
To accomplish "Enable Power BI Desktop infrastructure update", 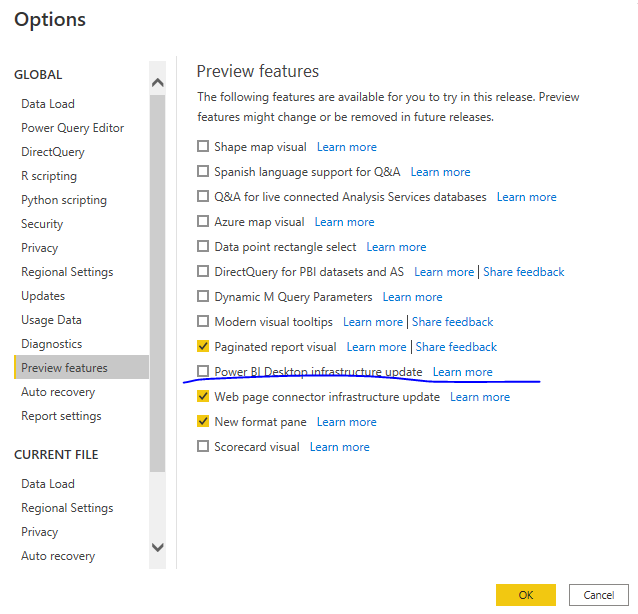I will 203,371.
